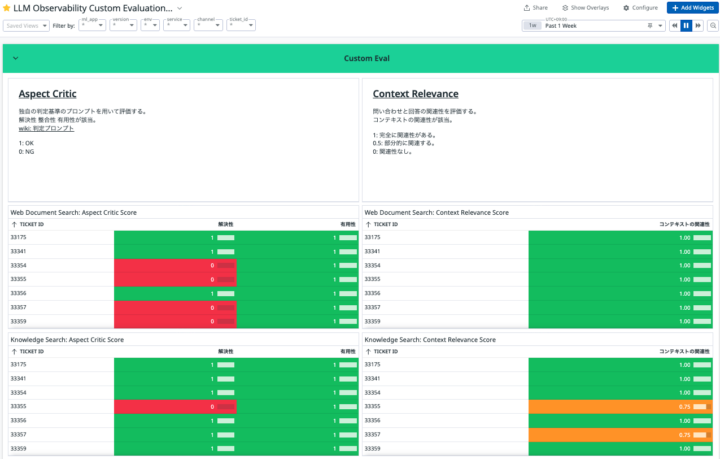Click the 1w time shortcut badge
This screenshot has height=459, width=720.
pyautogui.click(x=532, y=25)
